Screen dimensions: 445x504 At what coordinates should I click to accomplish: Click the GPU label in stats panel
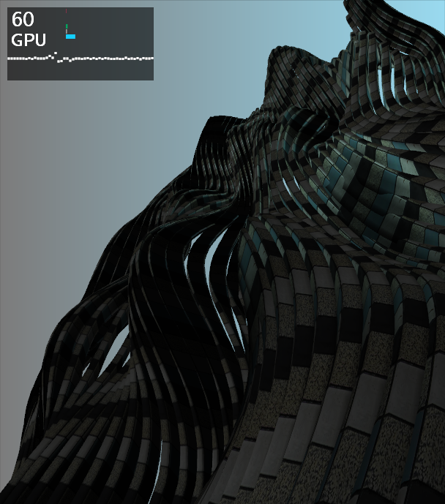tap(29, 40)
